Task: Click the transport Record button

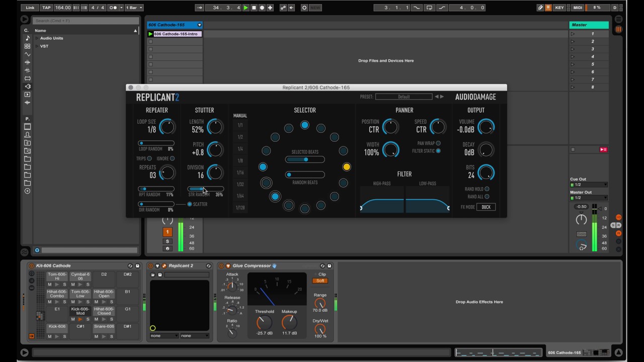Action: pyautogui.click(x=262, y=8)
